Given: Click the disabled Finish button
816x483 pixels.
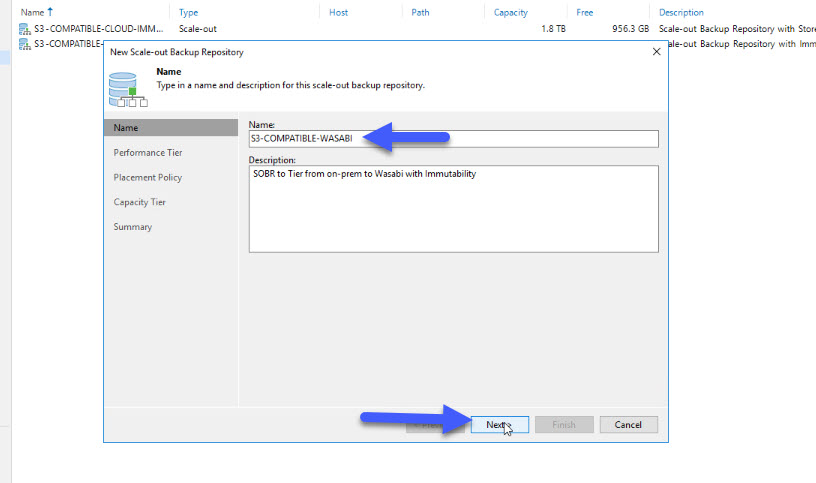Looking at the screenshot, I should click(564, 425).
